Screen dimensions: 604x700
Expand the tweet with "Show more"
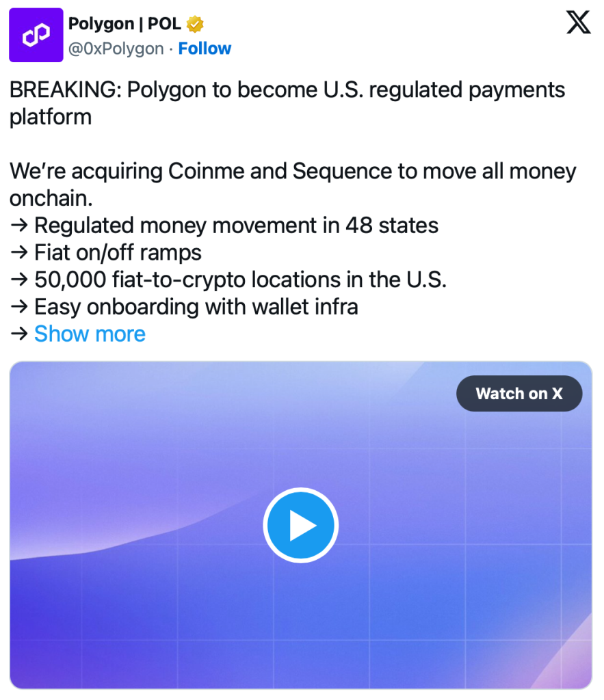(90, 334)
